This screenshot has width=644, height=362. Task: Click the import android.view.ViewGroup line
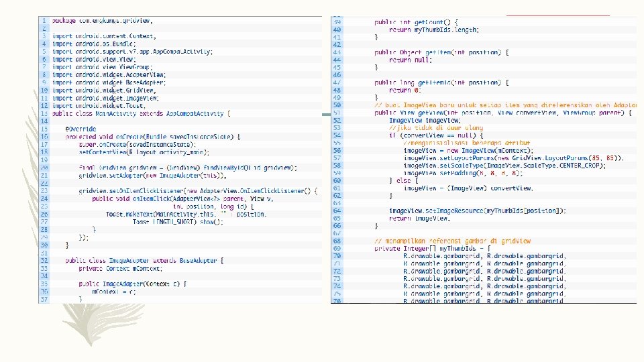pyautogui.click(x=102, y=67)
